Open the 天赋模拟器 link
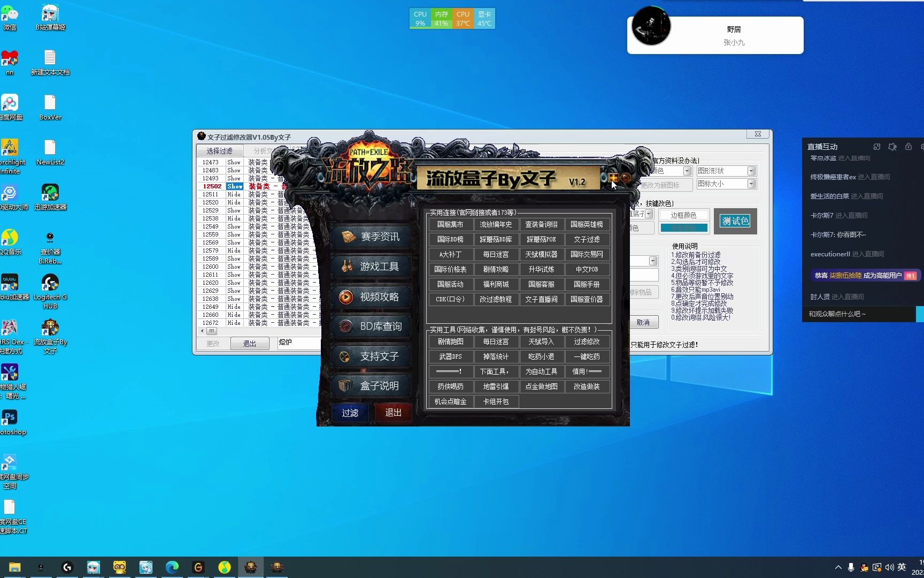 click(541, 254)
